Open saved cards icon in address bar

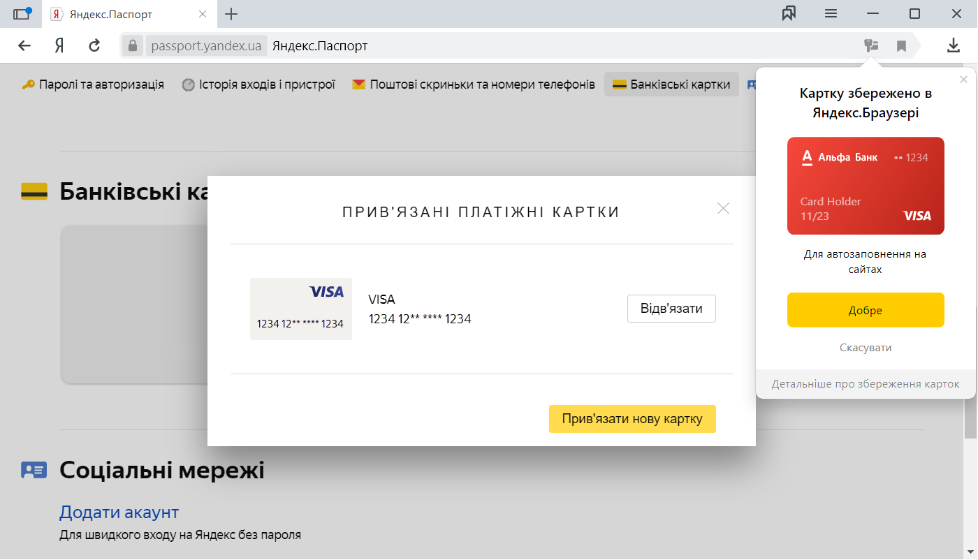pyautogui.click(x=871, y=46)
